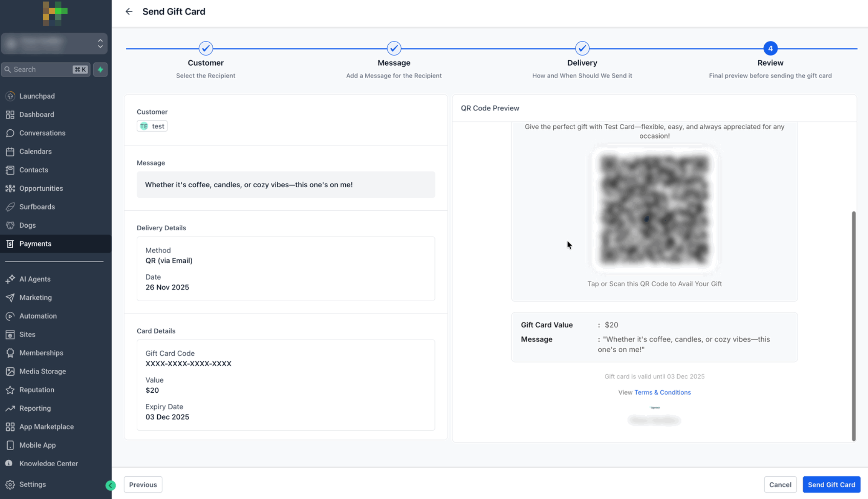The image size is (868, 499).
Task: Open the Opportunities icon
Action: tap(10, 188)
